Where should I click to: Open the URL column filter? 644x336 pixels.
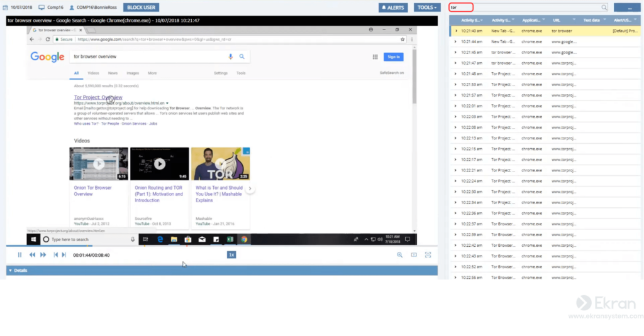coord(574,20)
